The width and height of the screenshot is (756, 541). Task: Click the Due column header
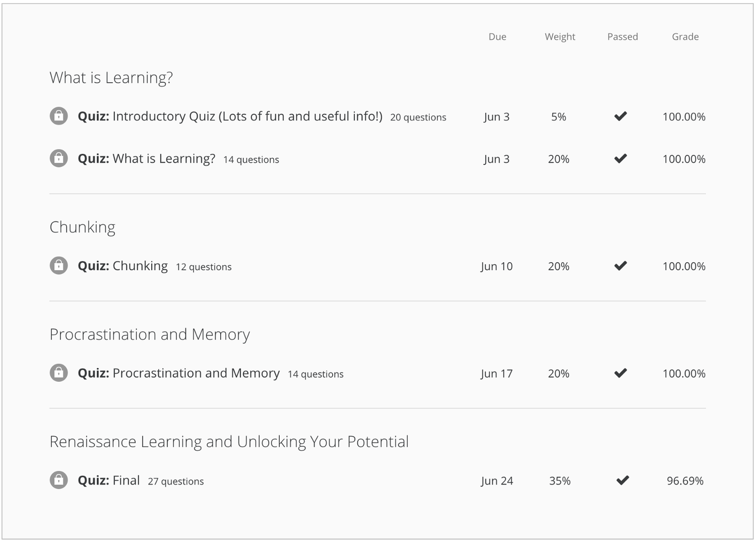click(x=497, y=36)
